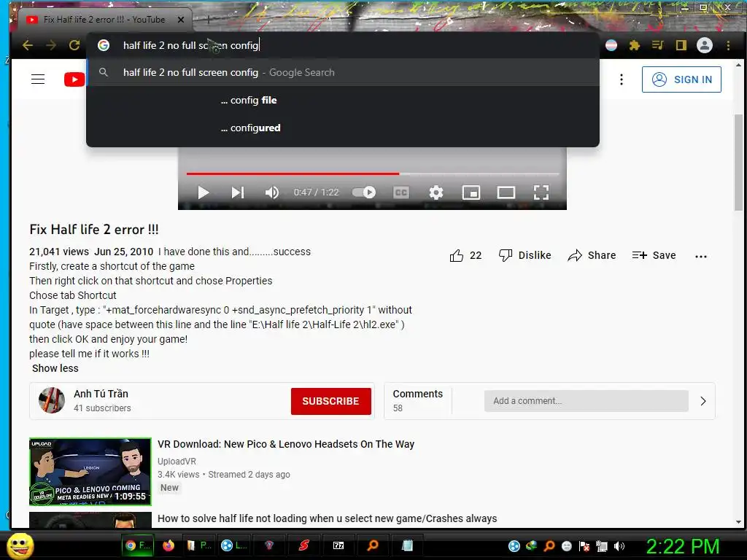The width and height of the screenshot is (747, 560).
Task: Go to YouTube home logo
Action: pyautogui.click(x=74, y=79)
